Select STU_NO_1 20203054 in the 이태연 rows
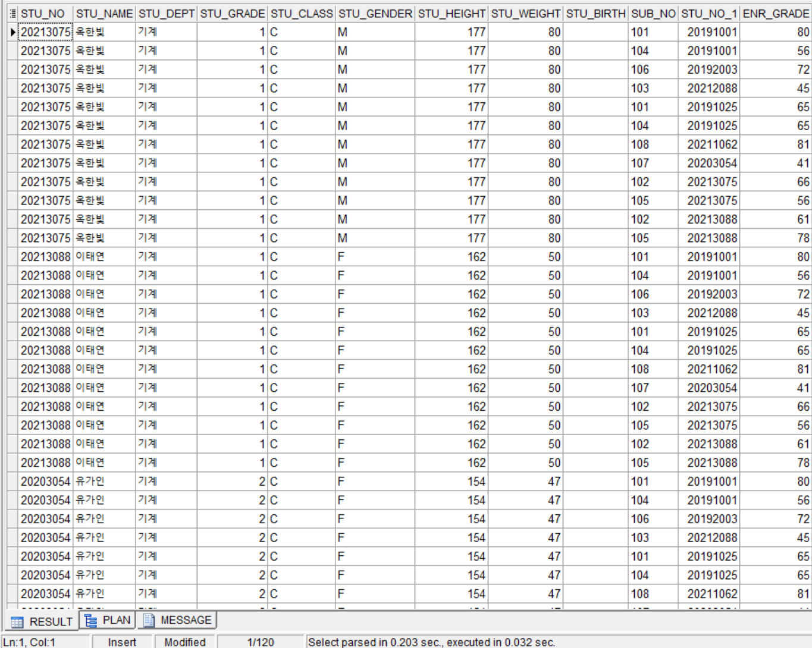812x648 pixels. 709,388
